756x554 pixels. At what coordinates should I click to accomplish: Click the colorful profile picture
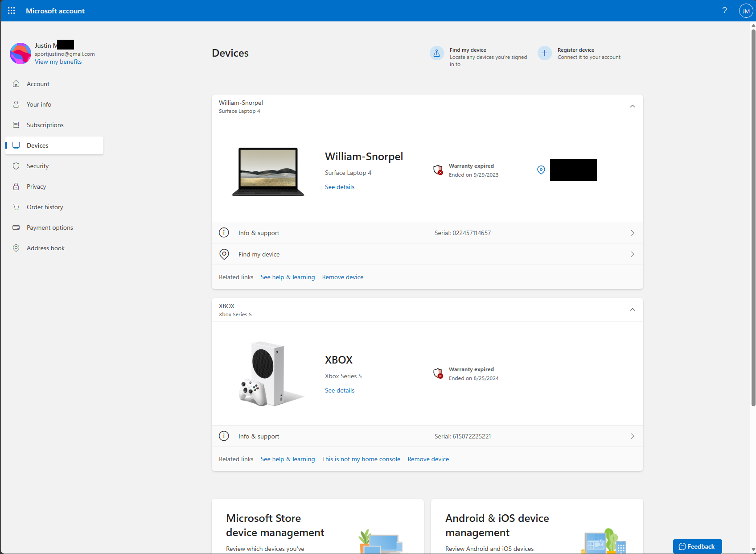(21, 54)
